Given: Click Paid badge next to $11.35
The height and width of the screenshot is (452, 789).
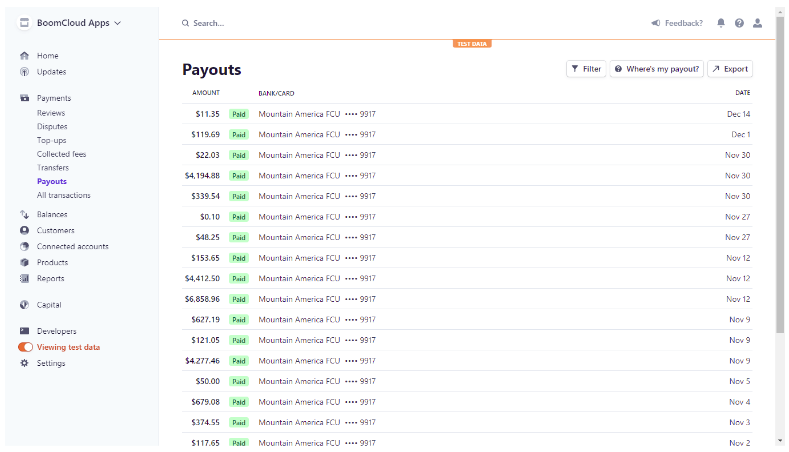Looking at the screenshot, I should [239, 114].
